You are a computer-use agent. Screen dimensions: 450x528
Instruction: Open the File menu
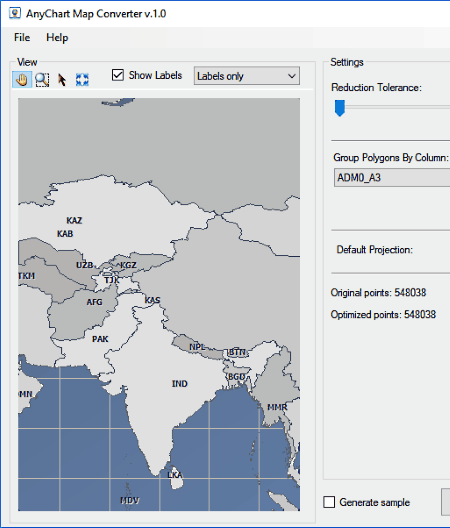22,37
